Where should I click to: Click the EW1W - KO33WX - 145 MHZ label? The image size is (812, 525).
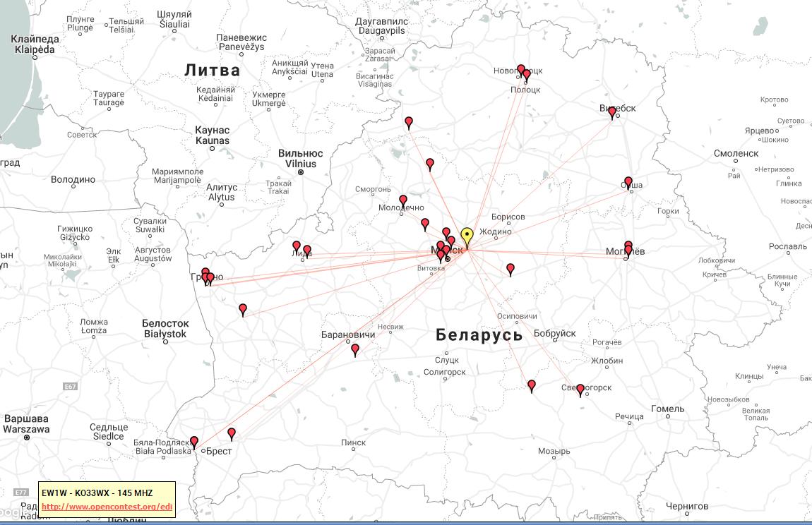(x=97, y=493)
